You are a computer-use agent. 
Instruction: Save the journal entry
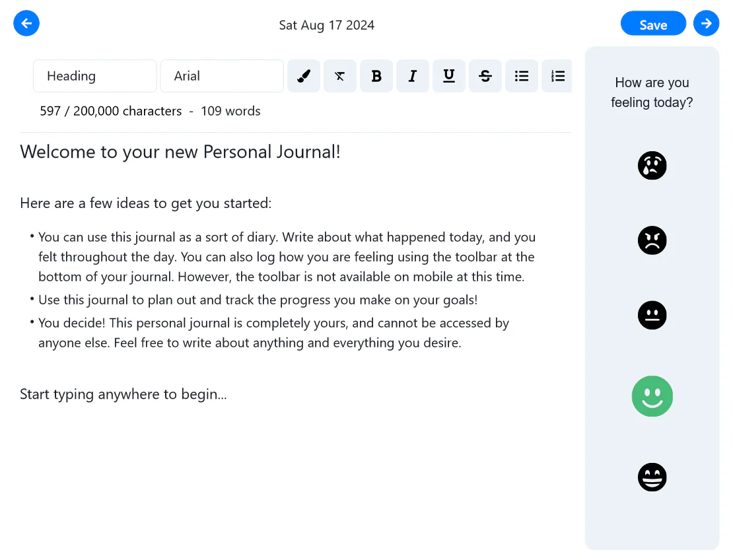(652, 23)
